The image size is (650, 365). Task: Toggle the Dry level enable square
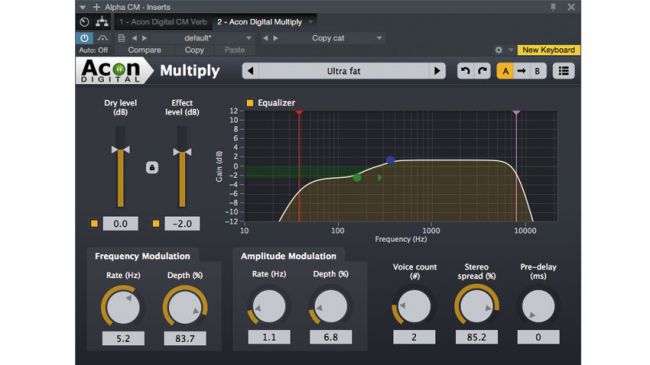(x=94, y=224)
